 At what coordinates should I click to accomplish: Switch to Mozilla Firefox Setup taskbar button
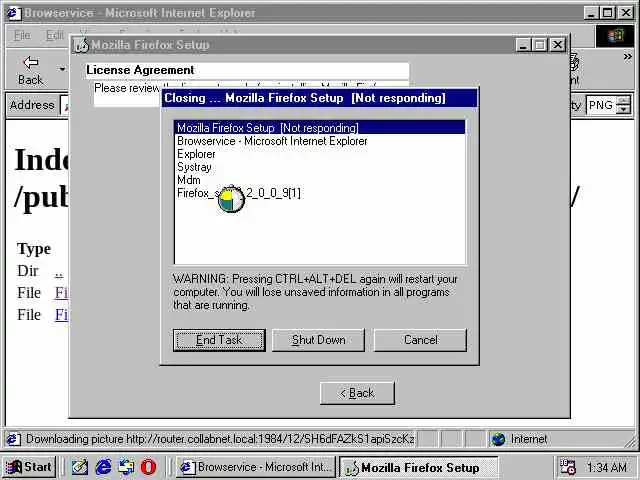pyautogui.click(x=418, y=467)
